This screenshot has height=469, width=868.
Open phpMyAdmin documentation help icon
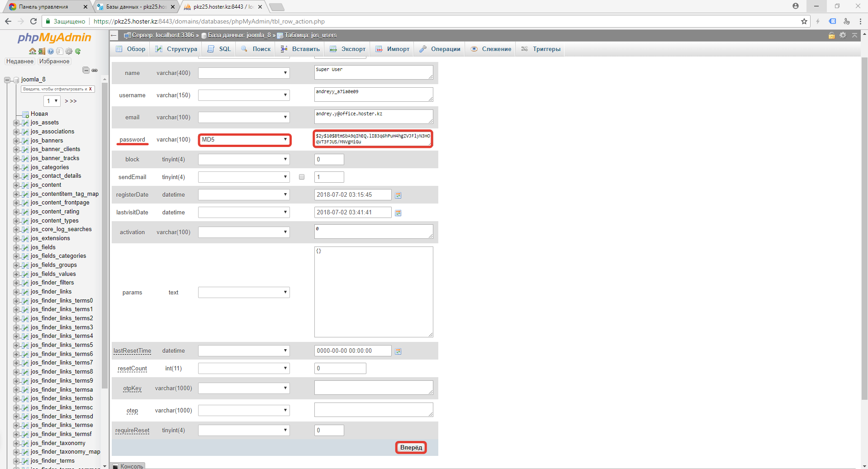(51, 51)
